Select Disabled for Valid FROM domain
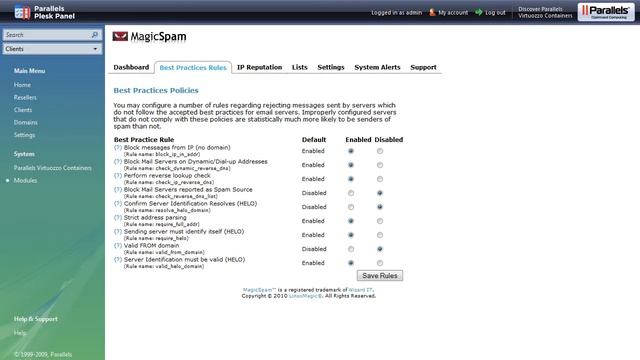This screenshot has height=360, width=640. tap(380, 249)
